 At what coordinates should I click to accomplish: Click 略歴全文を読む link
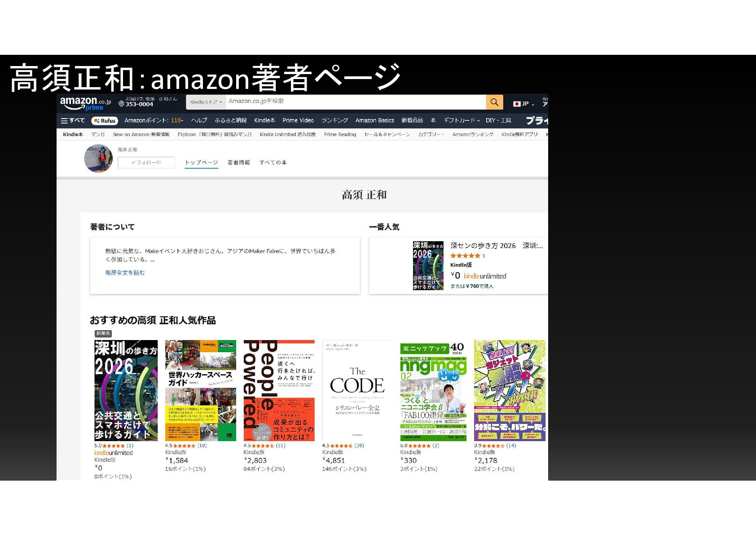click(125, 273)
